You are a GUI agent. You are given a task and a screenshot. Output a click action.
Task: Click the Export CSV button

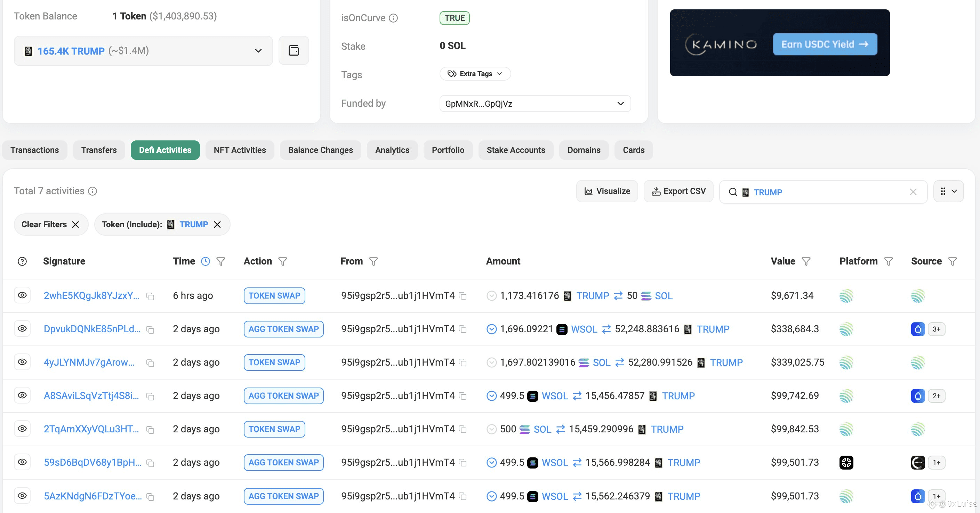coord(678,191)
